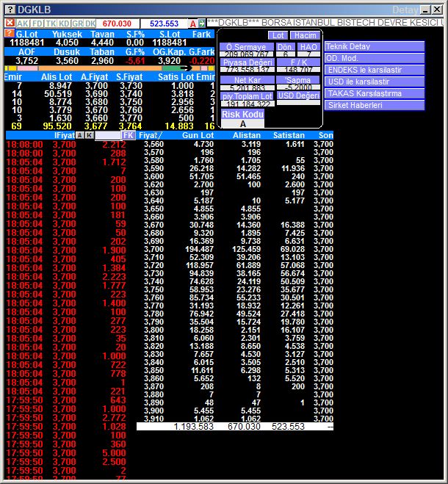Sort by Alistan column header
Image resolution: width=448 pixels, height=484 pixels.
(x=247, y=135)
